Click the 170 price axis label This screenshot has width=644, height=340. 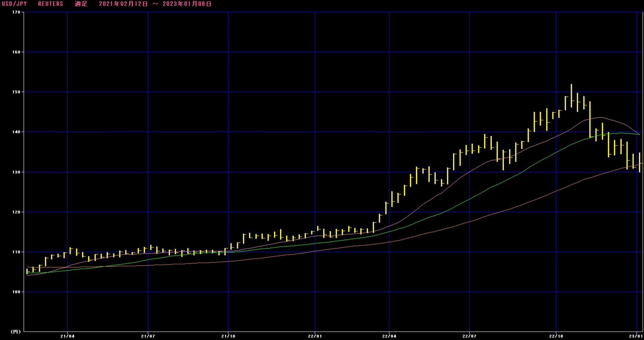tap(16, 12)
